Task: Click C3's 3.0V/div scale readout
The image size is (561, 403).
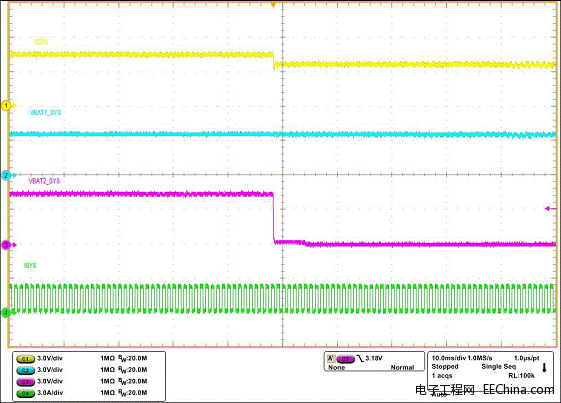Action: (50, 381)
